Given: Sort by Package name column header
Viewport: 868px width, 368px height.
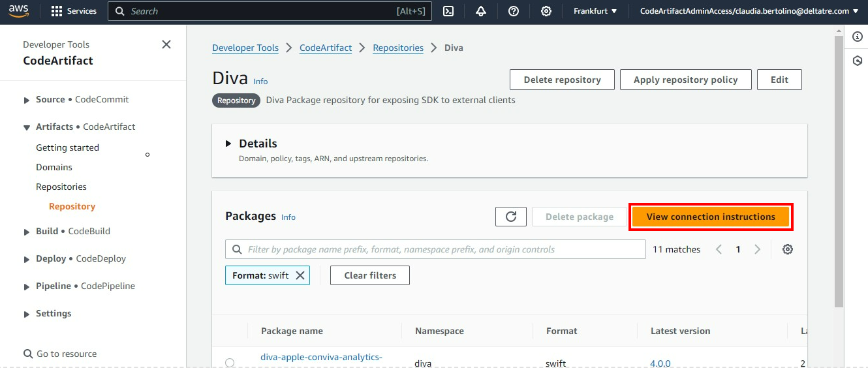Looking at the screenshot, I should 292,331.
